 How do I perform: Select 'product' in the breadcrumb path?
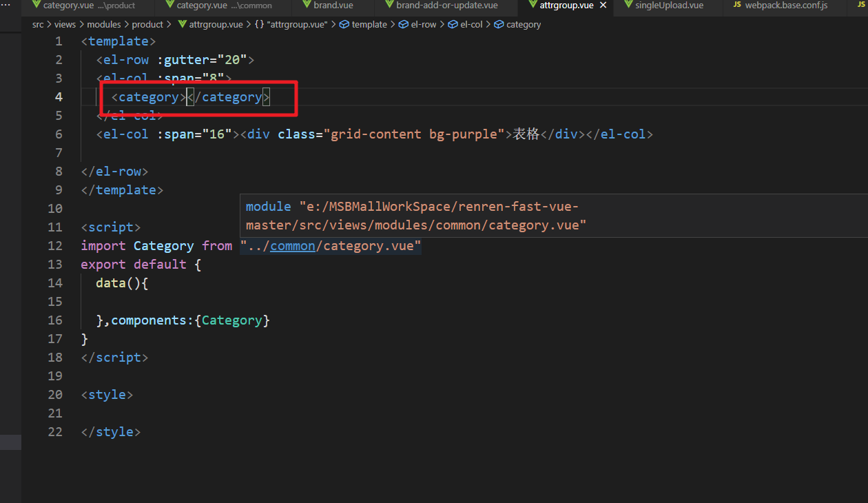point(147,24)
